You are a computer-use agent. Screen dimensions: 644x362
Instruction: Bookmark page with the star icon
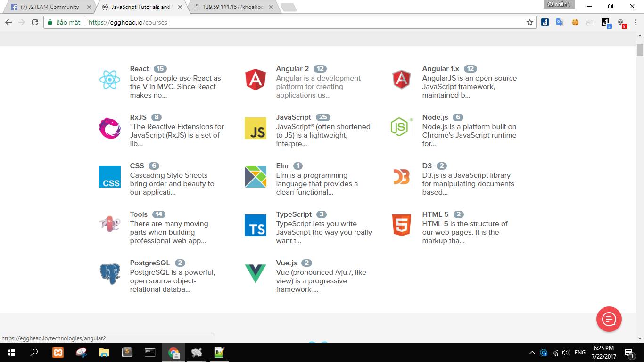click(530, 22)
